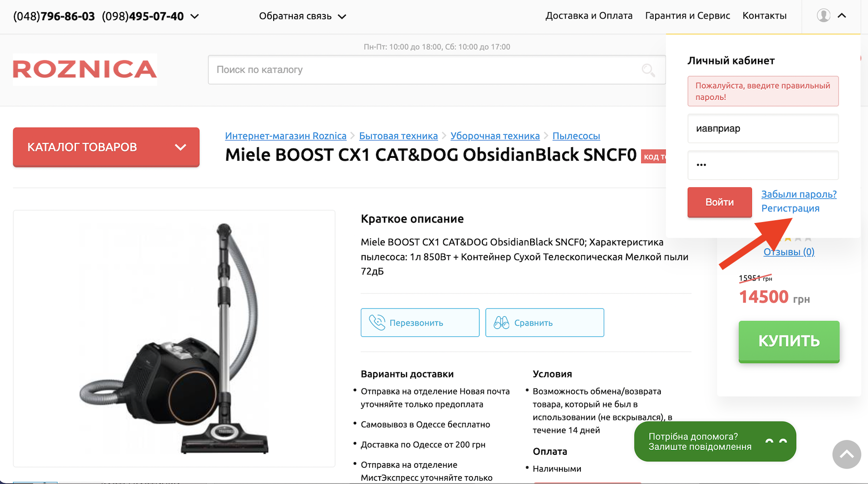Click the rating stars near reviews

click(798, 239)
